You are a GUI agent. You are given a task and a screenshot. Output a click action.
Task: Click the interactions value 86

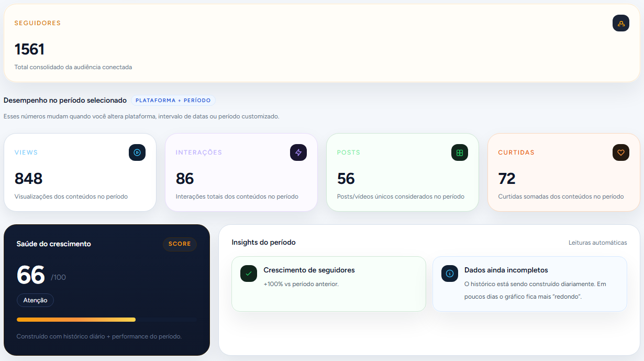click(x=185, y=179)
